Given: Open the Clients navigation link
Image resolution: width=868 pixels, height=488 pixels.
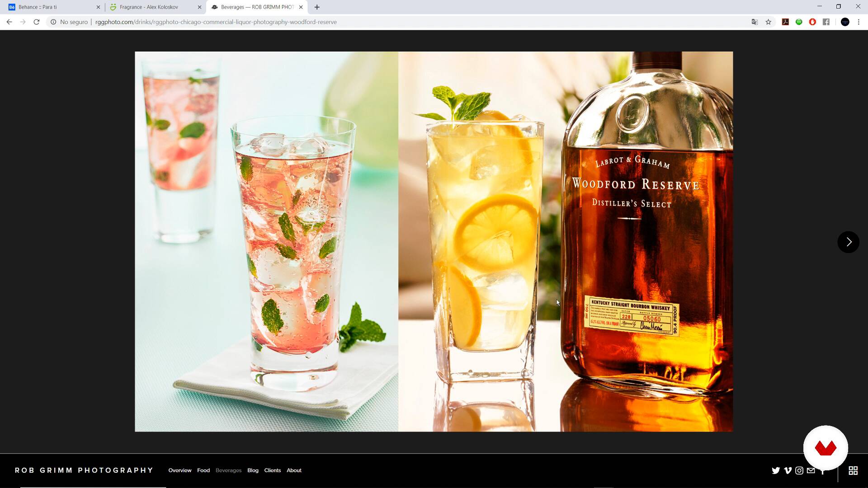Looking at the screenshot, I should [272, 470].
